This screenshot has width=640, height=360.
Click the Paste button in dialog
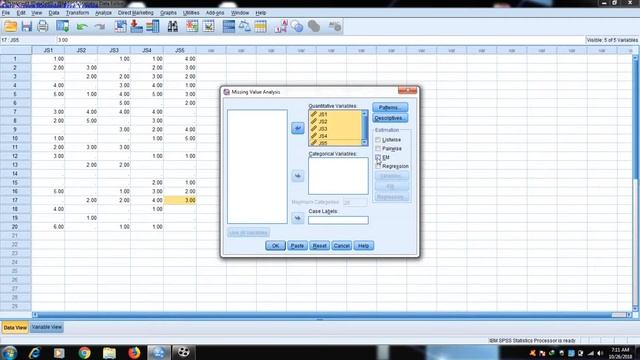297,246
